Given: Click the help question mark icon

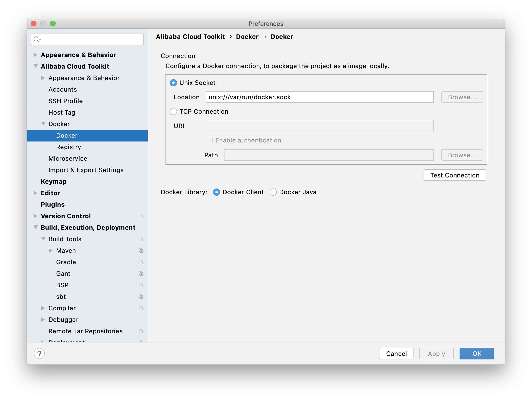Looking at the screenshot, I should point(39,353).
